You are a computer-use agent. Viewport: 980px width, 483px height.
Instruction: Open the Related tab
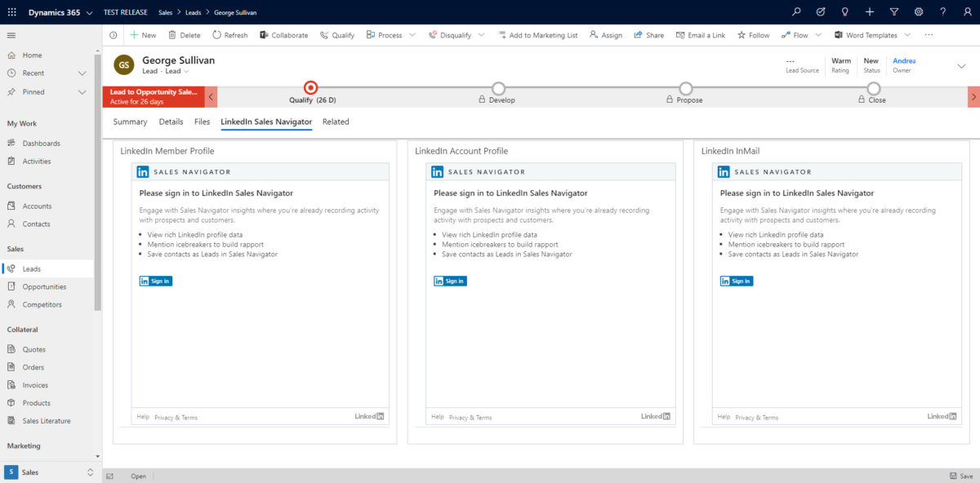336,122
